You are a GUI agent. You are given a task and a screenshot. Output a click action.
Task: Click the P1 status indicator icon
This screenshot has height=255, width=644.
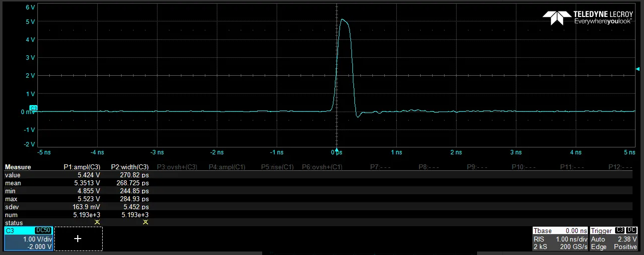[x=97, y=222]
